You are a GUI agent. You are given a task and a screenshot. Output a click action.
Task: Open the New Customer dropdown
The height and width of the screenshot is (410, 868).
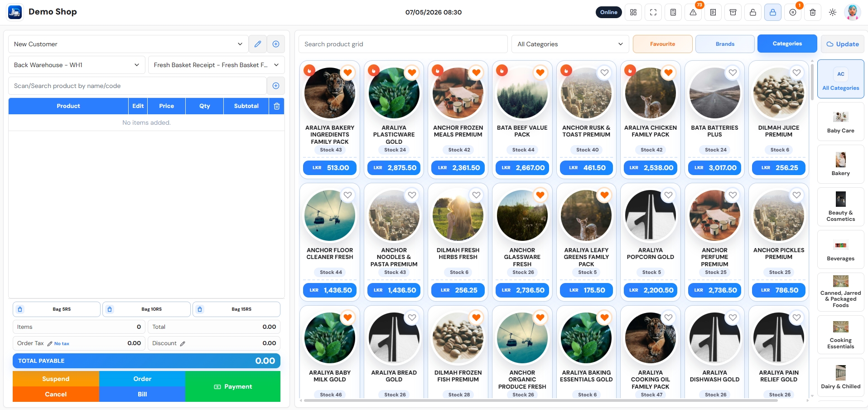pyautogui.click(x=128, y=44)
